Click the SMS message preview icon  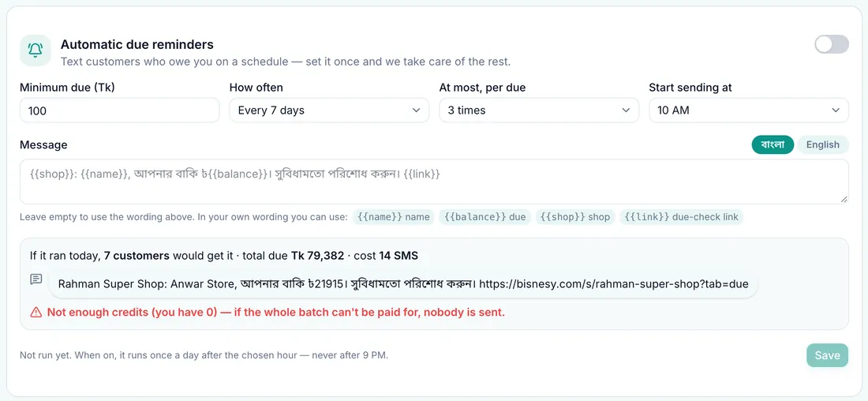[x=36, y=279]
